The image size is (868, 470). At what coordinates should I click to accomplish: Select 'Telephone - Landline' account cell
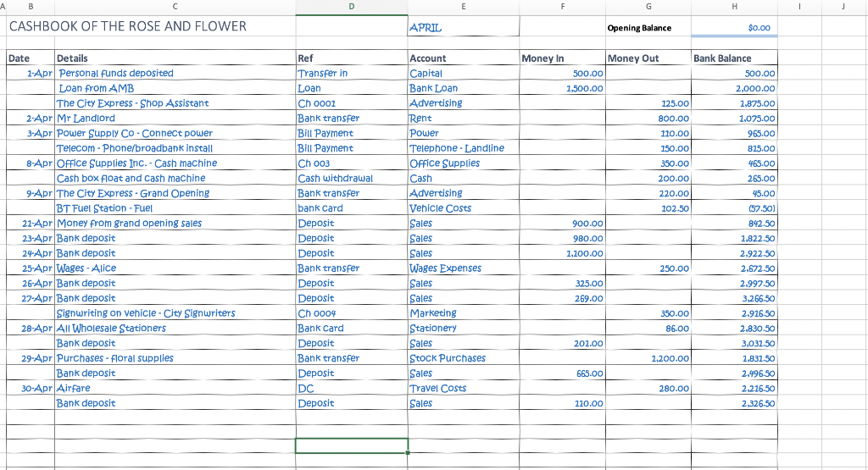464,148
